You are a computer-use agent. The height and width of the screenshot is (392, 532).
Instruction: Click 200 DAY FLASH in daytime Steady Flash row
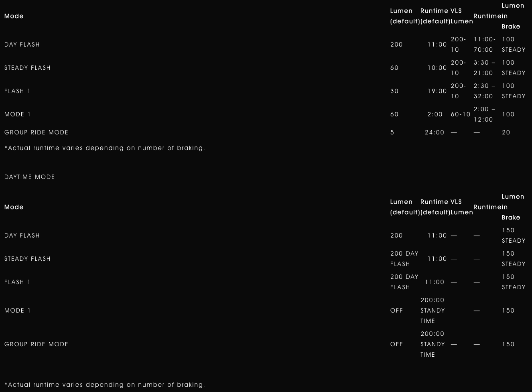click(x=404, y=259)
